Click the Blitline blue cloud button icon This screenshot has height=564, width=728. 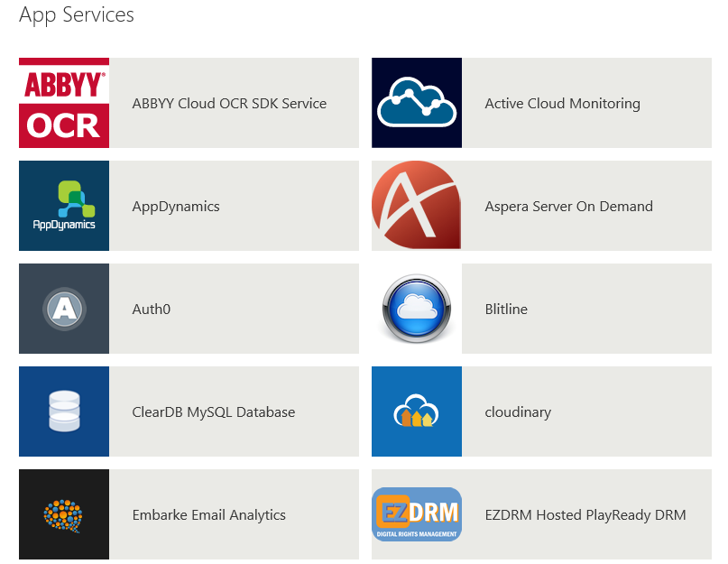pyautogui.click(x=417, y=309)
